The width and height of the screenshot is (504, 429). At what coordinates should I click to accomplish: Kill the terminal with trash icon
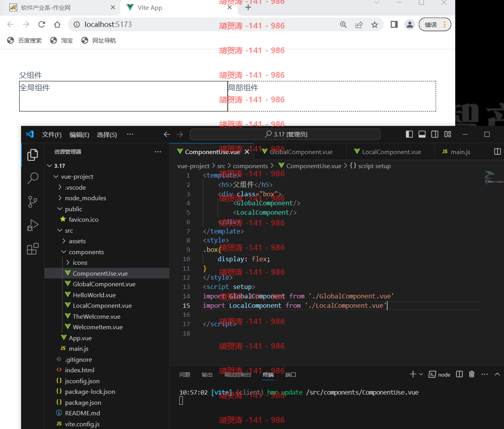472,374
